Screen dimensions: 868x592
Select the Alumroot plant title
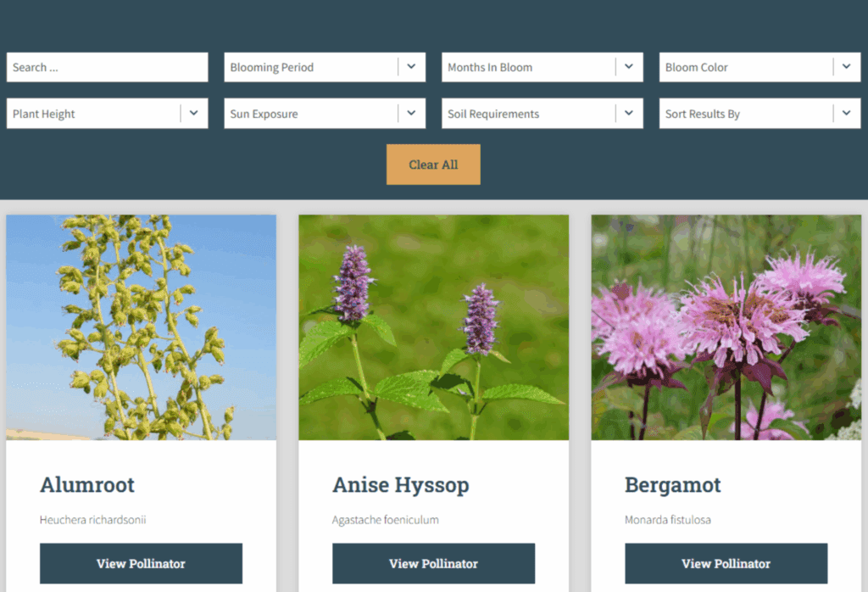point(87,485)
